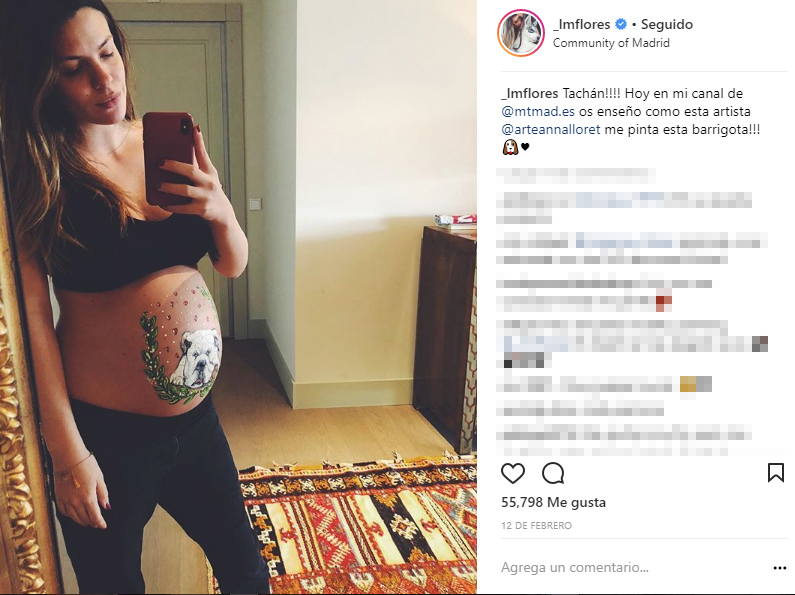Image resolution: width=795 pixels, height=595 pixels.
Task: Open the _lmflores username at top
Action: (x=582, y=24)
